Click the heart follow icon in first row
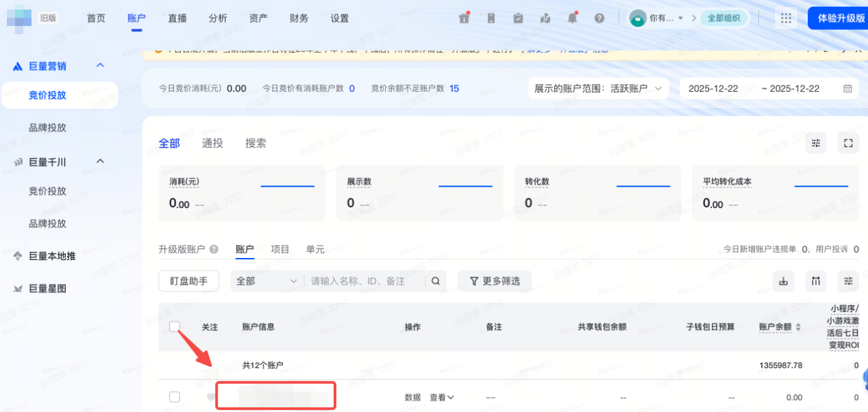This screenshot has width=868, height=412. click(210, 397)
